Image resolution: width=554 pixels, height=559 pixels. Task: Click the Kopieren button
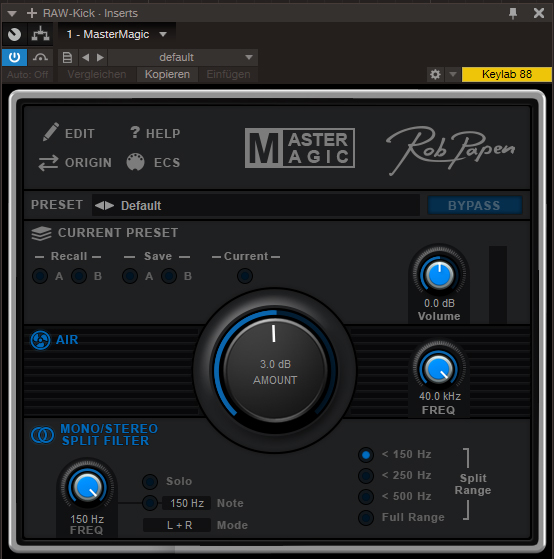[x=167, y=74]
